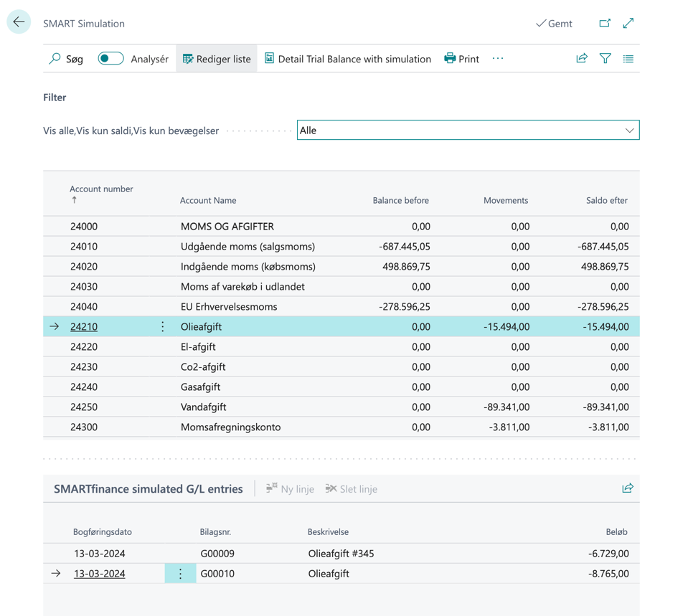Viewport: 688px width, 616px height.
Task: Select the Vandafgift account row
Action: (x=203, y=407)
